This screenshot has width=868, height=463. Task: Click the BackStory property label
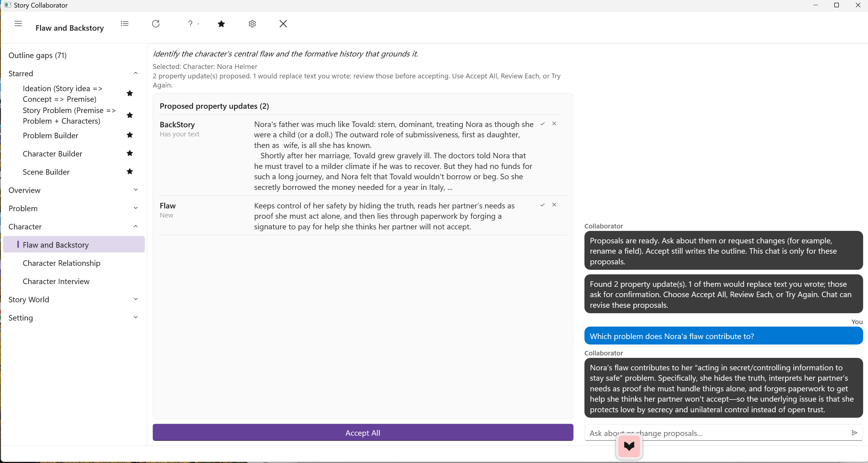177,125
